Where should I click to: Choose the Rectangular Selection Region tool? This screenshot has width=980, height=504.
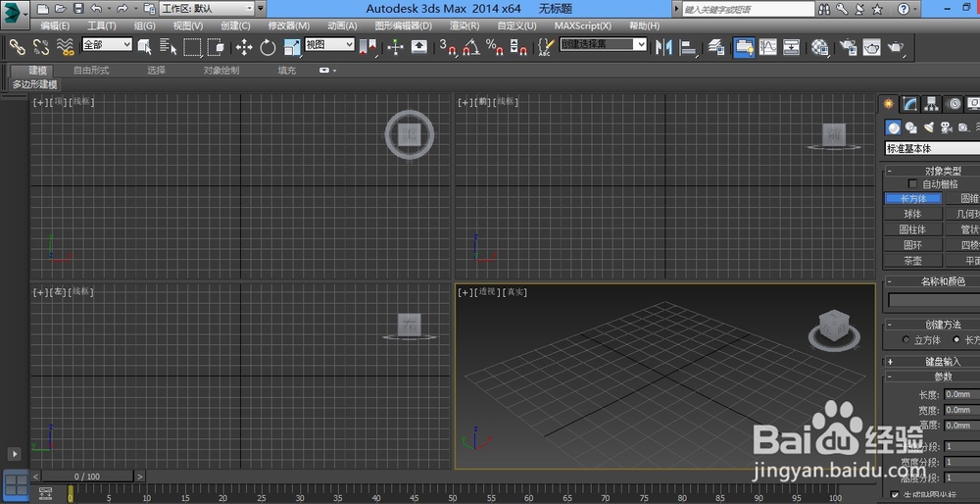(192, 47)
